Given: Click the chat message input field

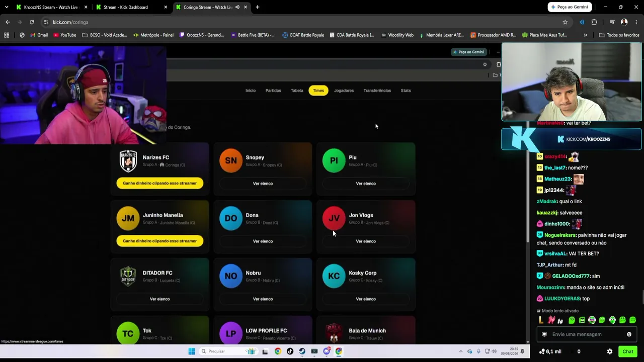Looking at the screenshot, I should [587, 335].
